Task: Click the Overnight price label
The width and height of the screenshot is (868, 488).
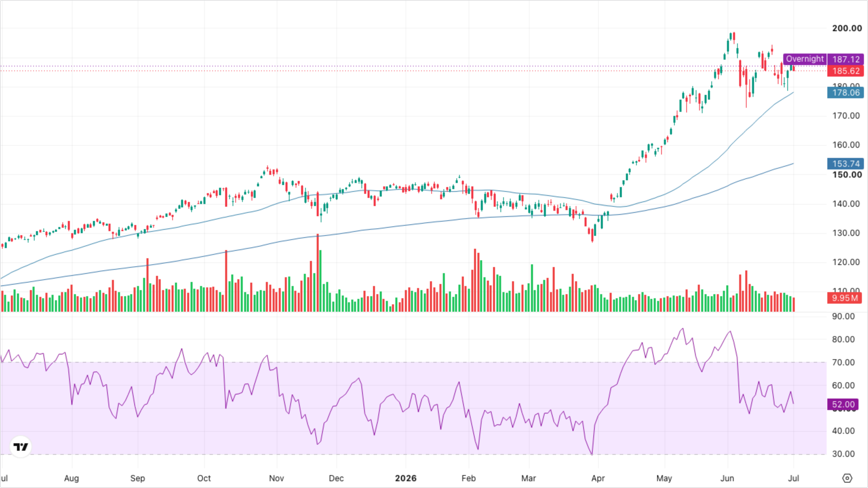Action: click(805, 59)
